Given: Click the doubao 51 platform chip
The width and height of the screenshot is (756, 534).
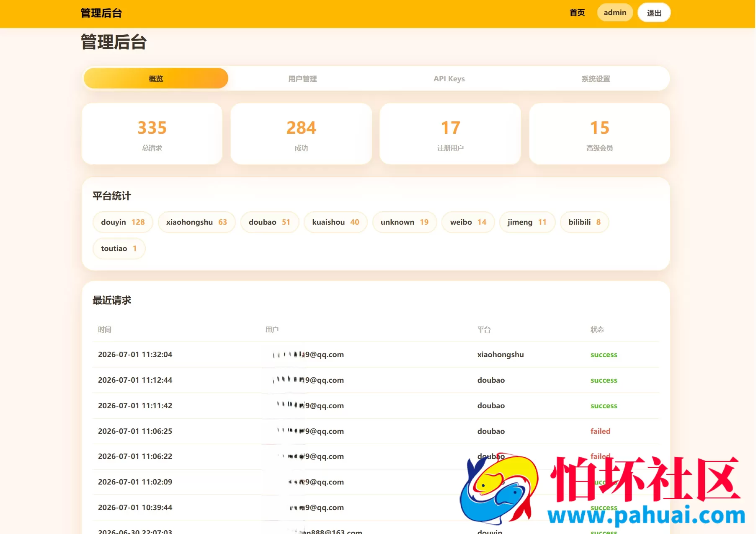Looking at the screenshot, I should tap(269, 222).
